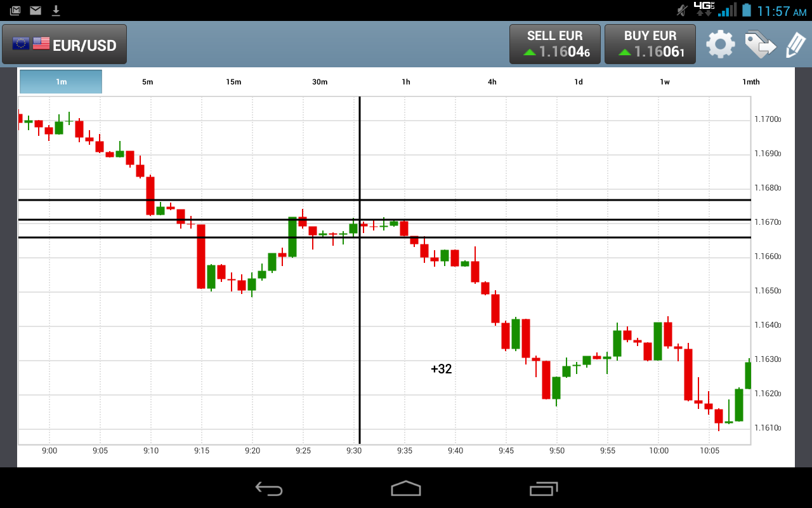Tap the 1.1630 price axis label

[x=768, y=359]
